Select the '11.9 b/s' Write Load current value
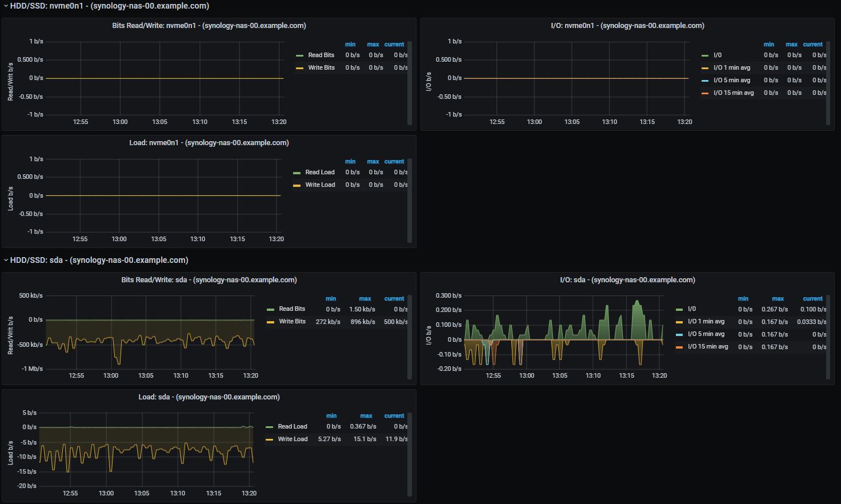The image size is (841, 504). coord(397,439)
